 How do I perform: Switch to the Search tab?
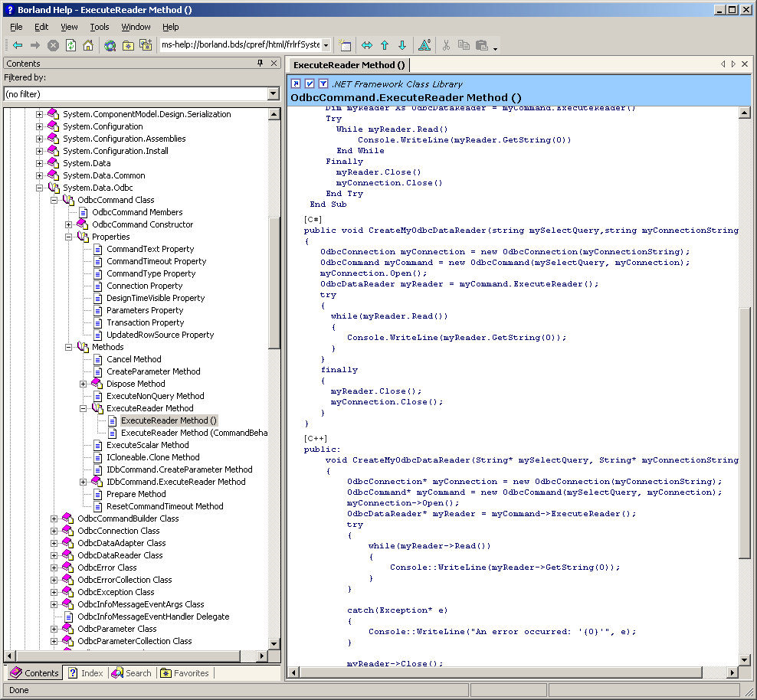tap(132, 673)
